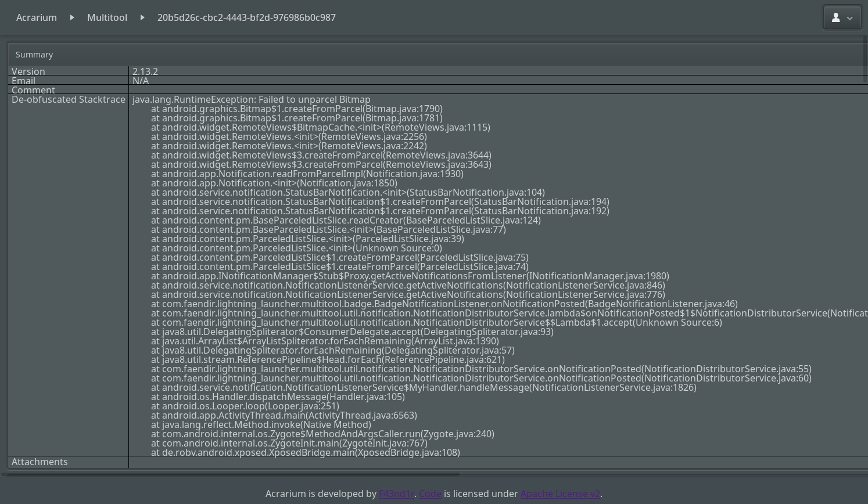Select the NotificationDistributorService lambda$onNotificationPosted line
868x504 pixels.
pyautogui.click(x=510, y=313)
